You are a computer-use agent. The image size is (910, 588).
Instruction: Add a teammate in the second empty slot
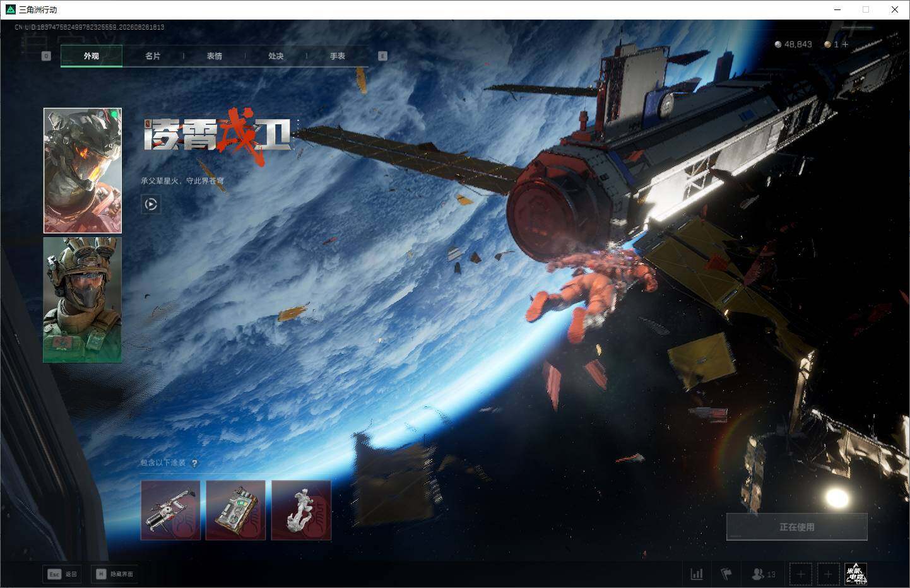(x=828, y=574)
